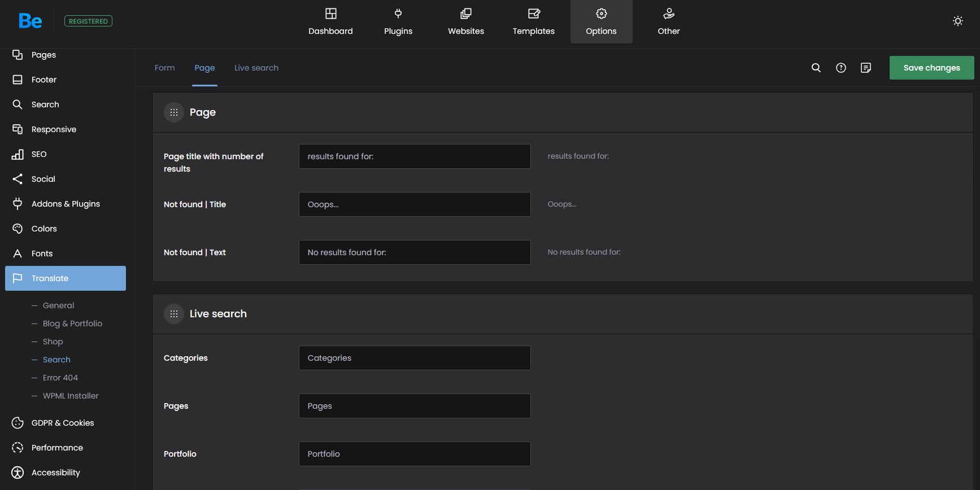Viewport: 980px width, 490px height.
Task: Select the Search translate submenu item
Action: point(56,360)
